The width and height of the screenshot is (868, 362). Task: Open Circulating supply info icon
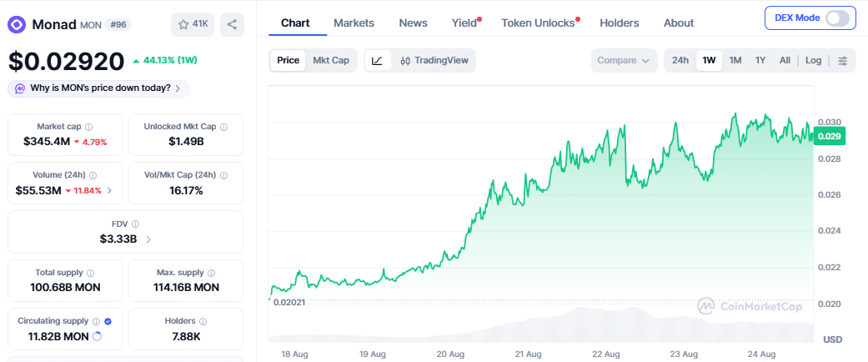(x=96, y=321)
